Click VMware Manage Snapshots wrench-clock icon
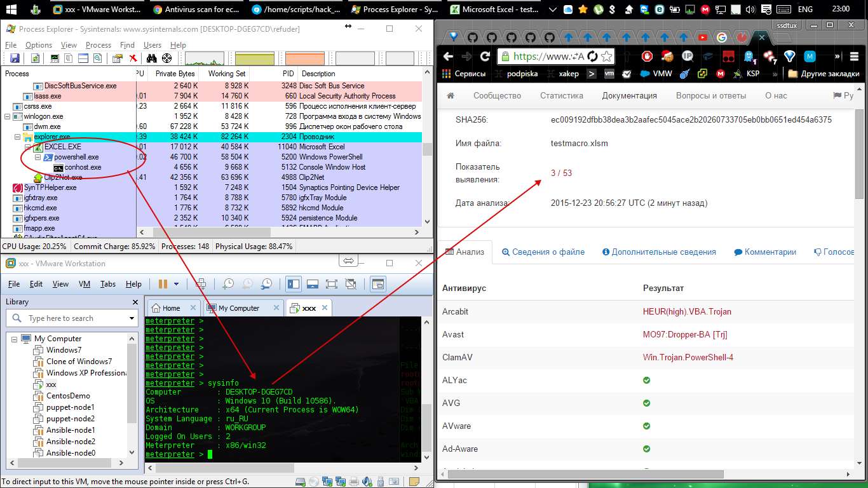Viewport: 868px width, 488px height. [266, 284]
